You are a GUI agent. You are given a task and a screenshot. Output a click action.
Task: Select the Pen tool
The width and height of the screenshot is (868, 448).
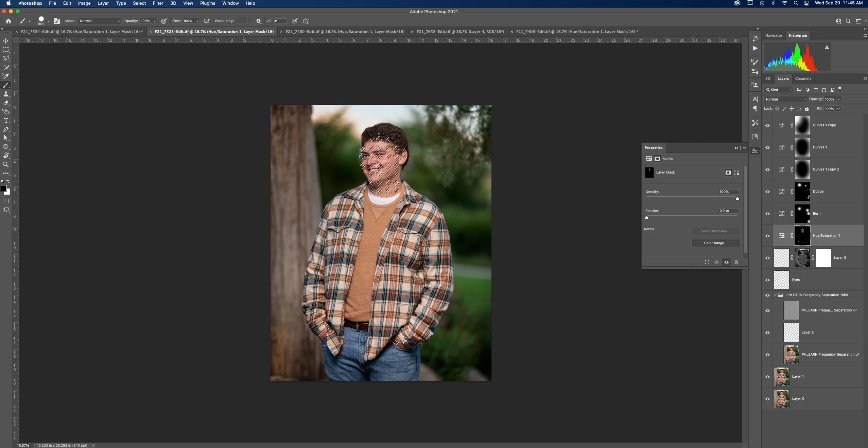point(6,129)
